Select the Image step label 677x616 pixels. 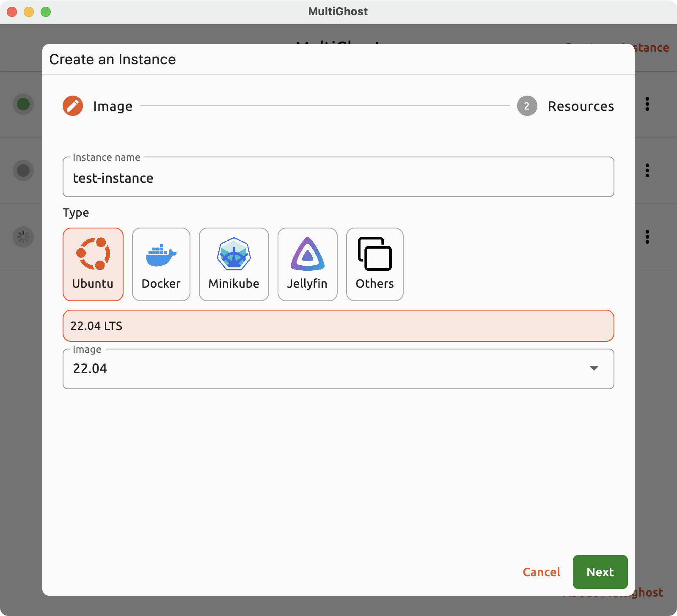pos(112,106)
